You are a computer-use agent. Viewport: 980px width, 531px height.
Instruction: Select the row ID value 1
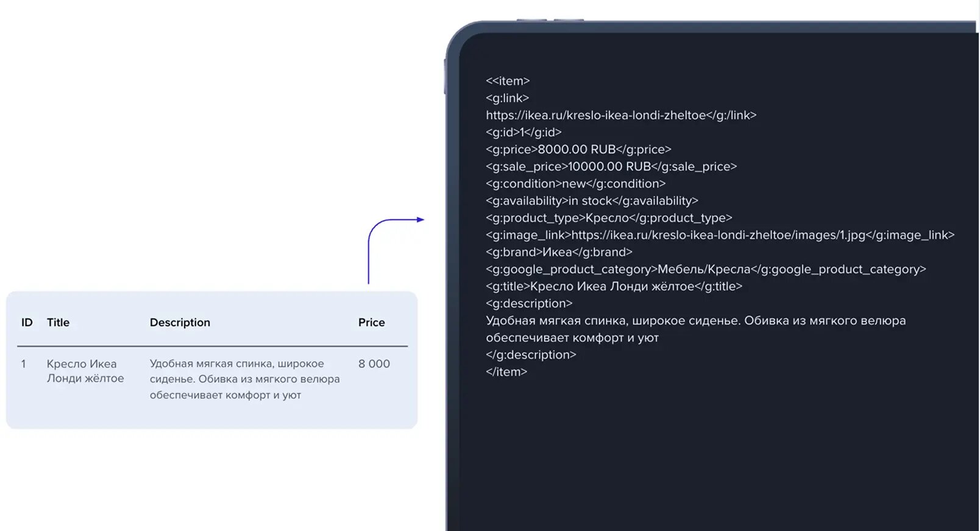pos(24,364)
